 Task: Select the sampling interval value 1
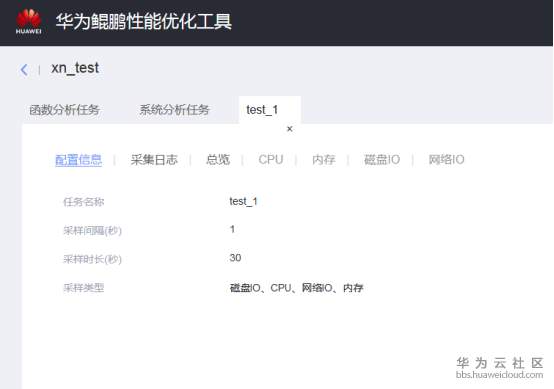(232, 229)
